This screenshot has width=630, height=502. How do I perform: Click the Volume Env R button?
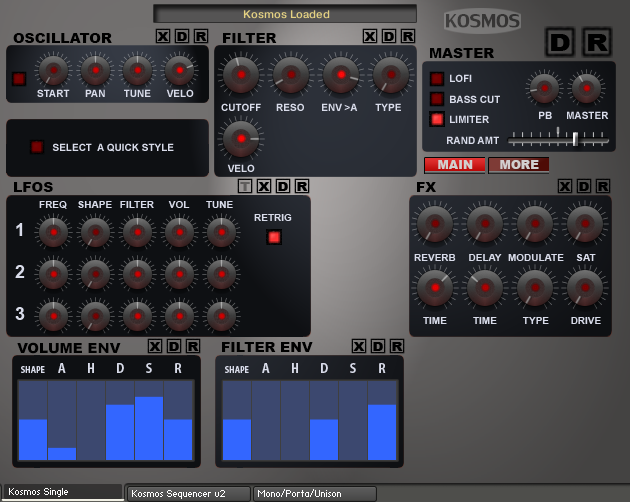(193, 346)
